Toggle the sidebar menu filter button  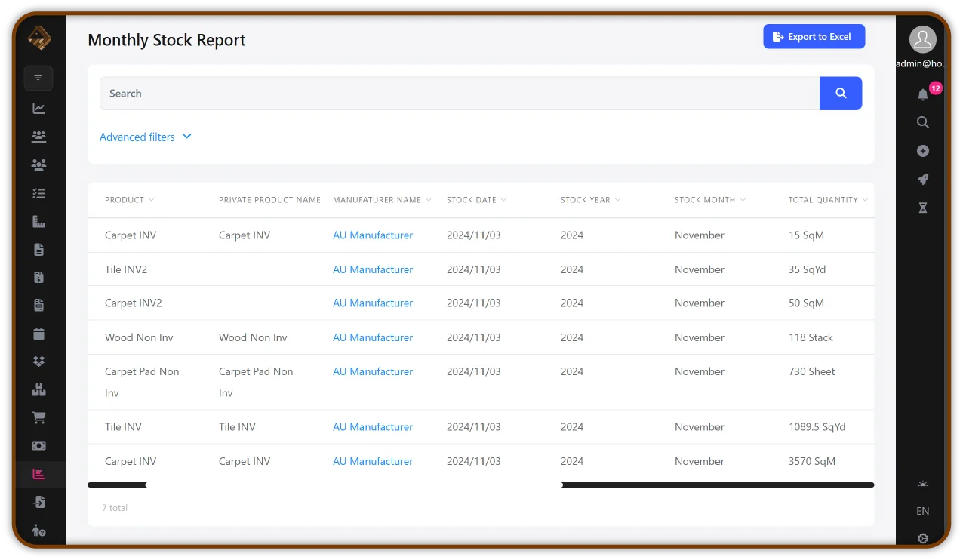tap(38, 78)
